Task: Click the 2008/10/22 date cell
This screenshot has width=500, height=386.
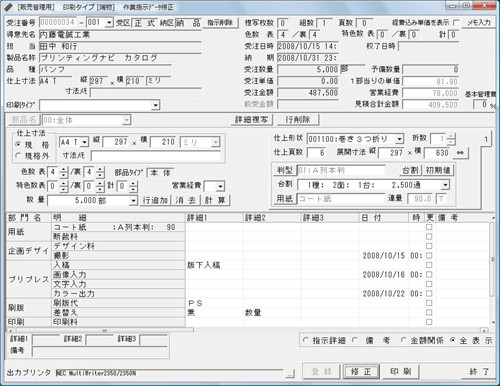Action: [384, 294]
